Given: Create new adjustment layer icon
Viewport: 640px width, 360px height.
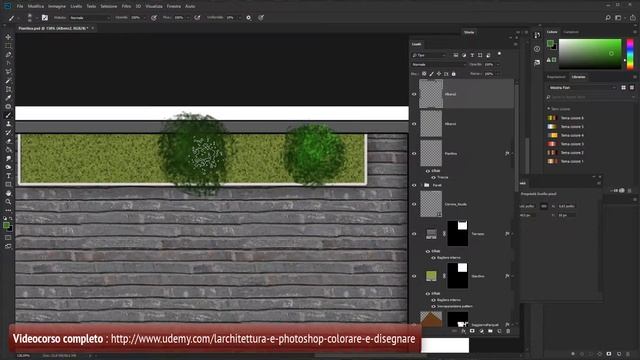Looking at the screenshot, I should coord(481,331).
